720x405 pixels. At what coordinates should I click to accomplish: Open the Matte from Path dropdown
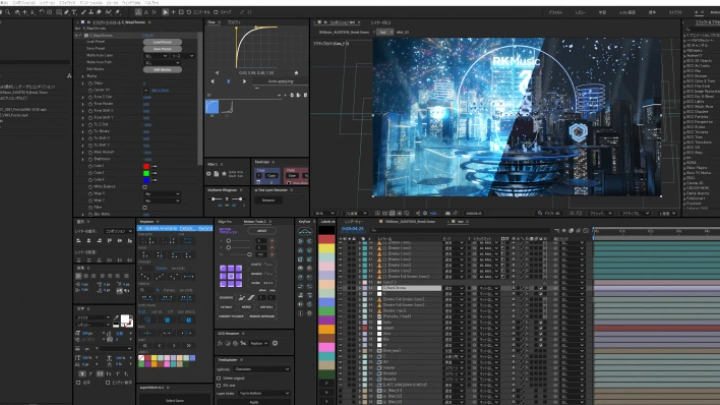[162, 63]
